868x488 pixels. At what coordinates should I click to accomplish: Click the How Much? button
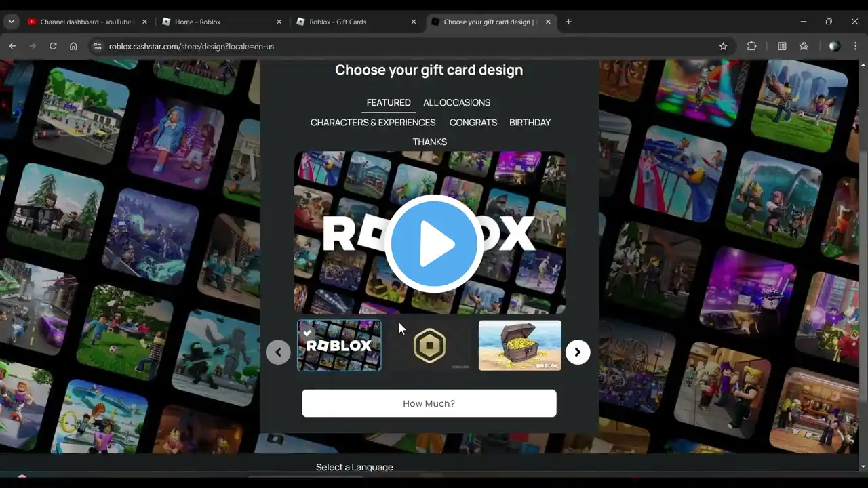click(x=429, y=403)
